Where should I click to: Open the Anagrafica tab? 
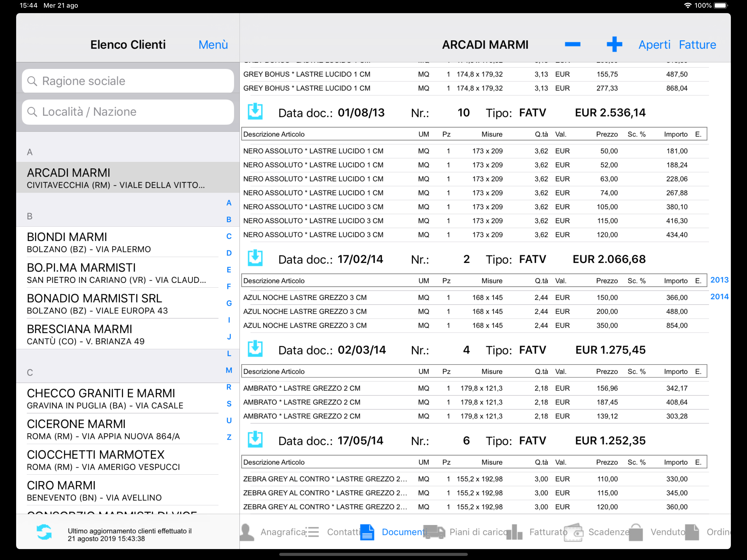click(x=273, y=532)
